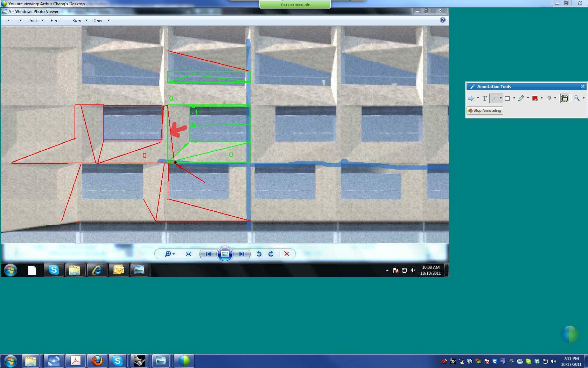Rotate photo counterclockwise
Viewport: 588px width, 368px height.
pos(259,254)
